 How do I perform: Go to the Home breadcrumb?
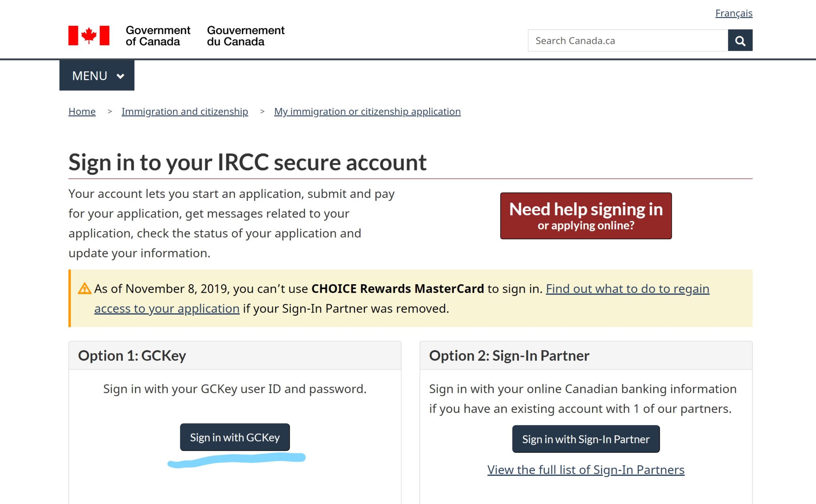pyautogui.click(x=82, y=111)
